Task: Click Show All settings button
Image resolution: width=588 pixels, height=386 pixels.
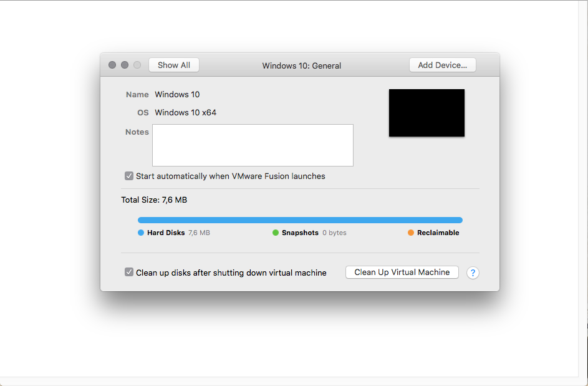Action: pyautogui.click(x=173, y=65)
